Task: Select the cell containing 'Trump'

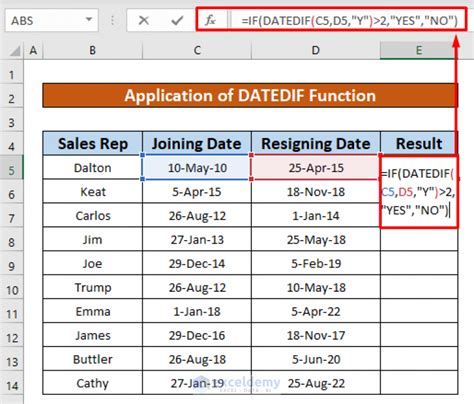Action: (x=93, y=288)
